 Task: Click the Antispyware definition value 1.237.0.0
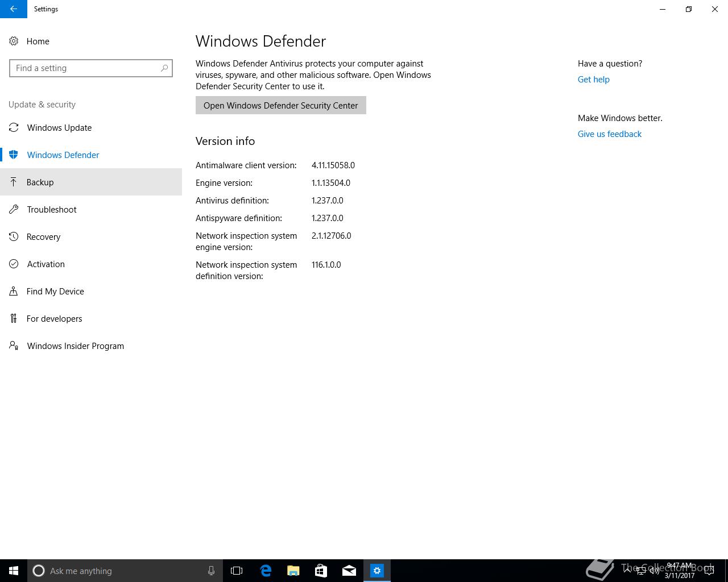[x=328, y=218]
